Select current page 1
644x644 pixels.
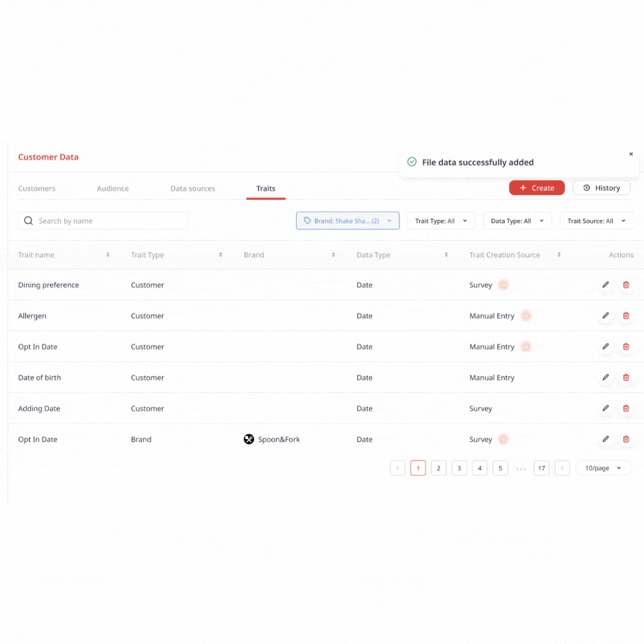click(x=417, y=468)
